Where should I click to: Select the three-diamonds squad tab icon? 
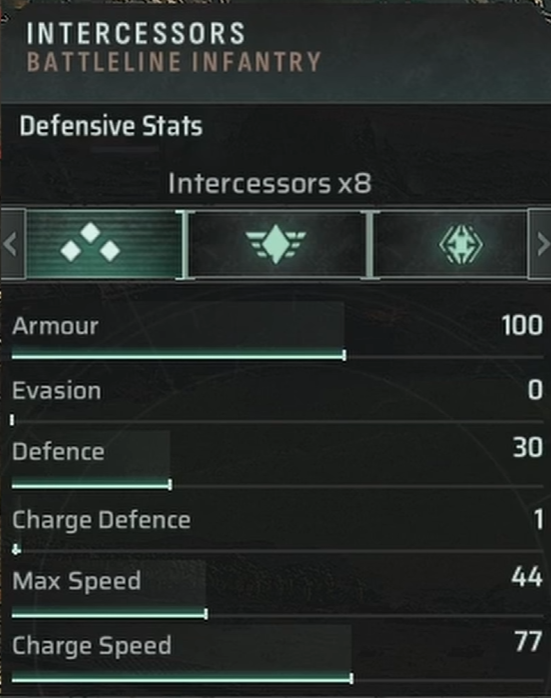tap(90, 242)
